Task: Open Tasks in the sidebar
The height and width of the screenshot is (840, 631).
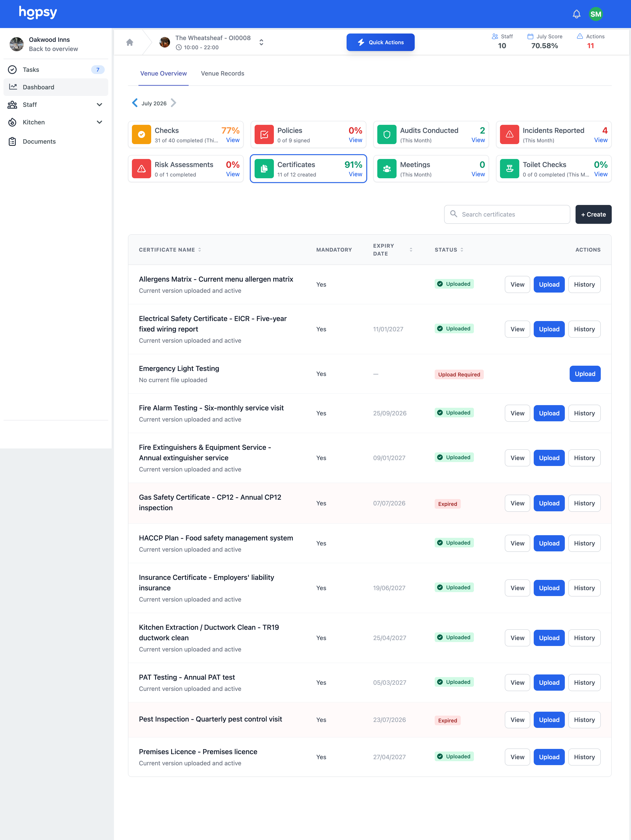Action: 56,69
